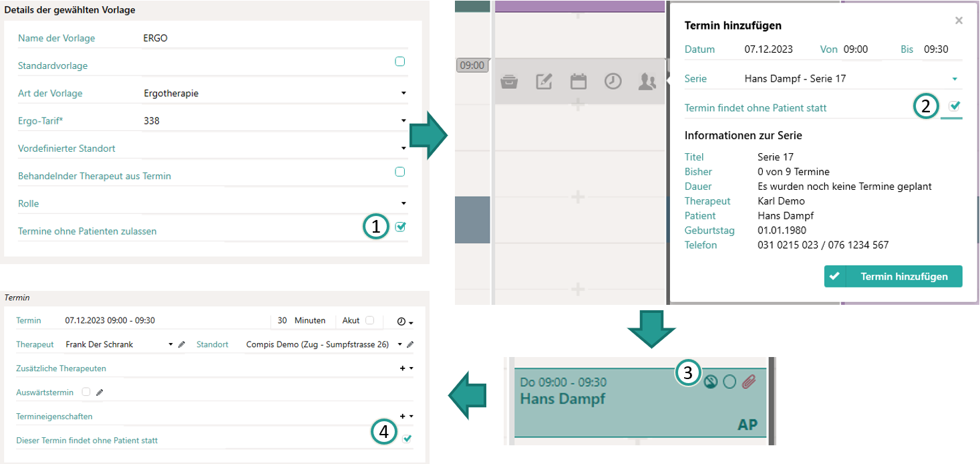Uncheck 'Termin findet ohne Patient statt' in popup
The height and width of the screenshot is (464, 980).
click(954, 106)
